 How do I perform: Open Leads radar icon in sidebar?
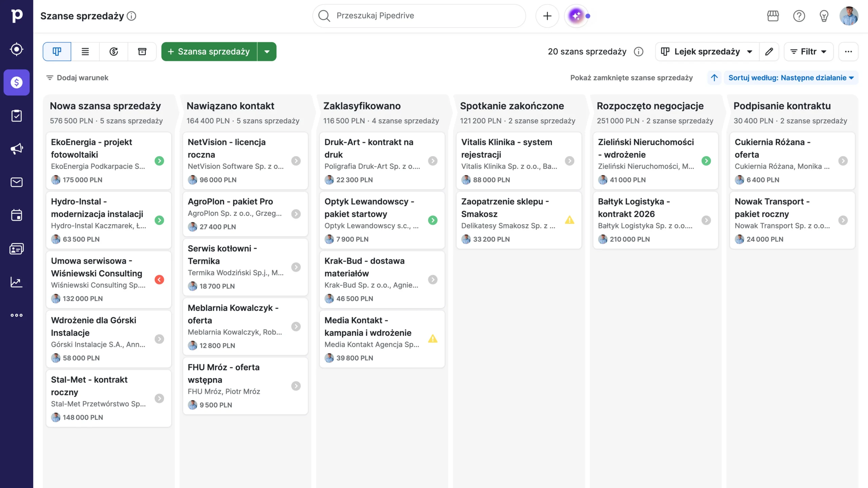coord(17,49)
